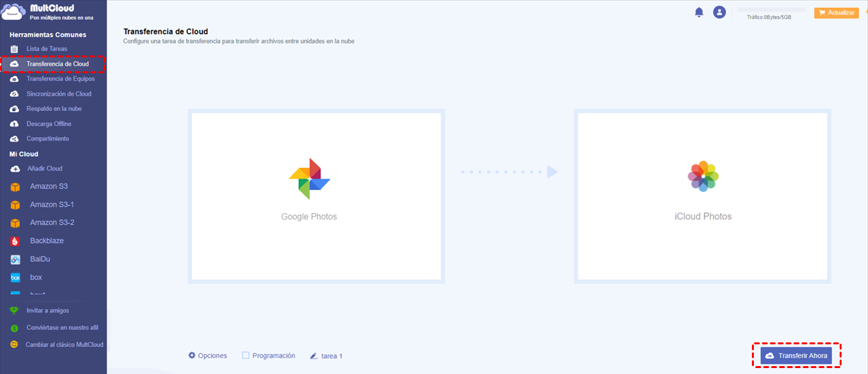Click Invitar a amigos link
Screen dimensions: 868x374
tap(47, 310)
